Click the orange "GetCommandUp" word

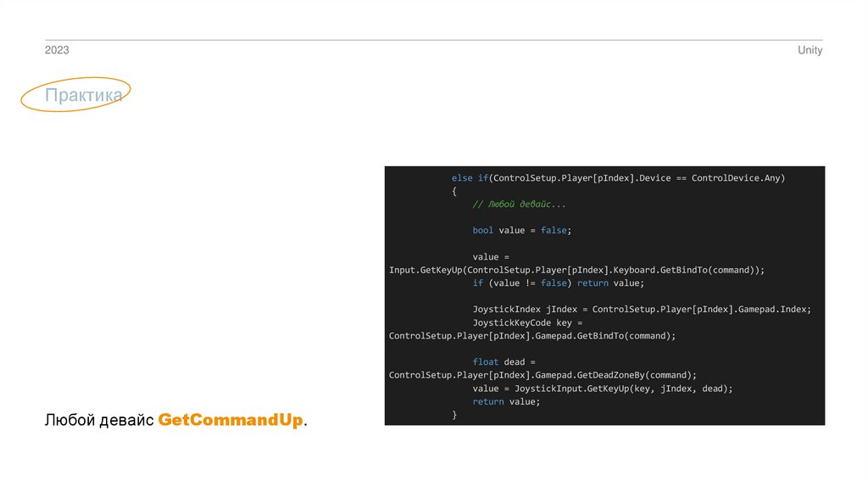[231, 421]
